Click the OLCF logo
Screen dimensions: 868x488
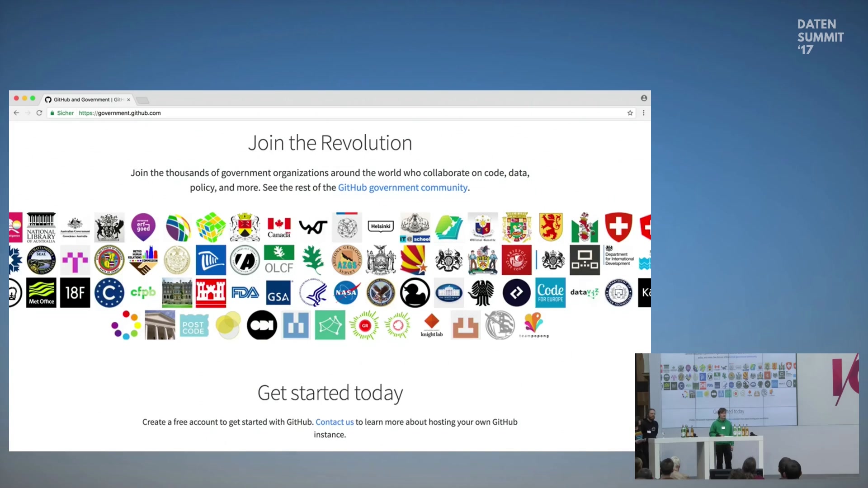279,260
